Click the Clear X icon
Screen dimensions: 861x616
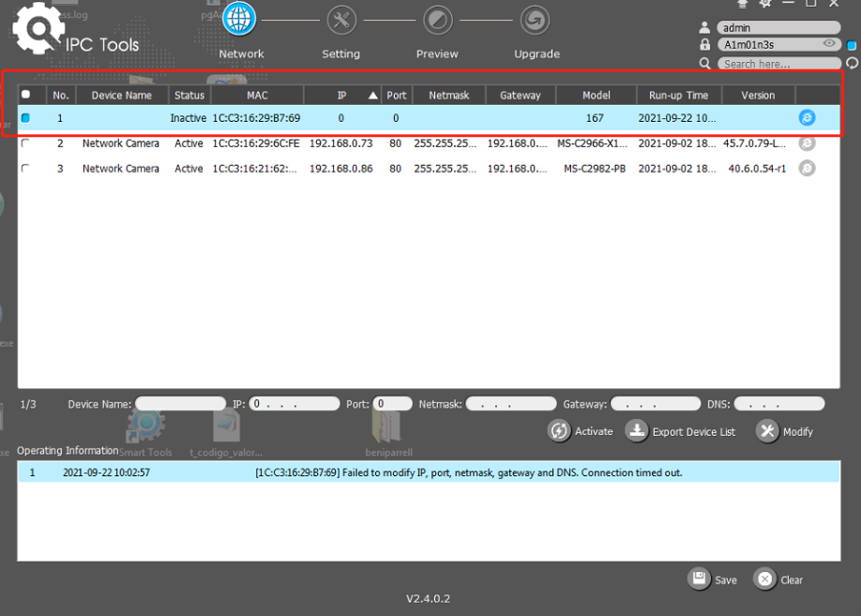pyautogui.click(x=765, y=578)
